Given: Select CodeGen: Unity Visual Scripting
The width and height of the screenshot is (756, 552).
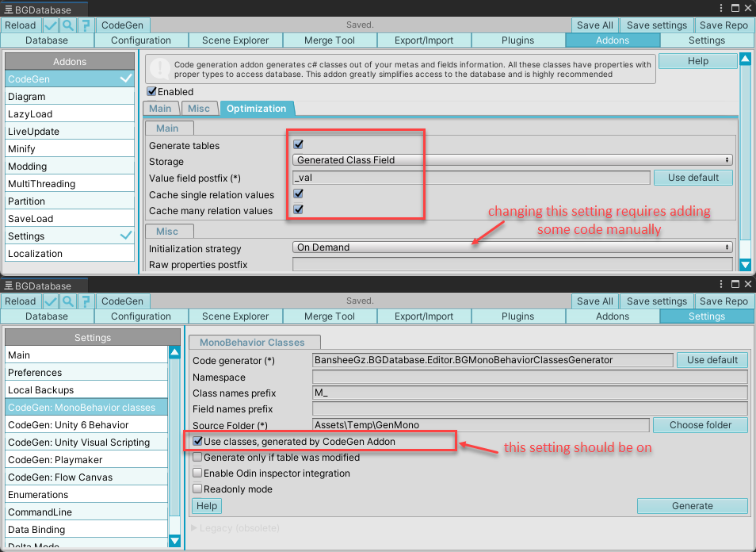Looking at the screenshot, I should [x=86, y=443].
